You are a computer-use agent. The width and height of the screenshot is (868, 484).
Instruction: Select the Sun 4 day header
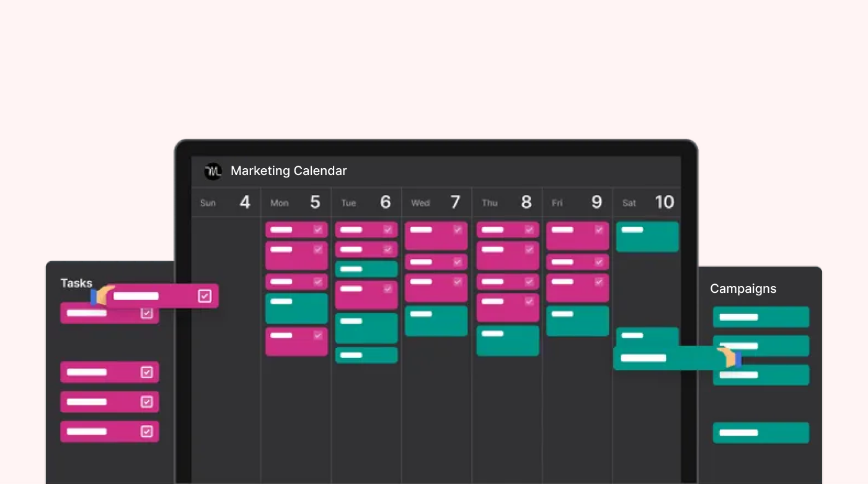(226, 202)
